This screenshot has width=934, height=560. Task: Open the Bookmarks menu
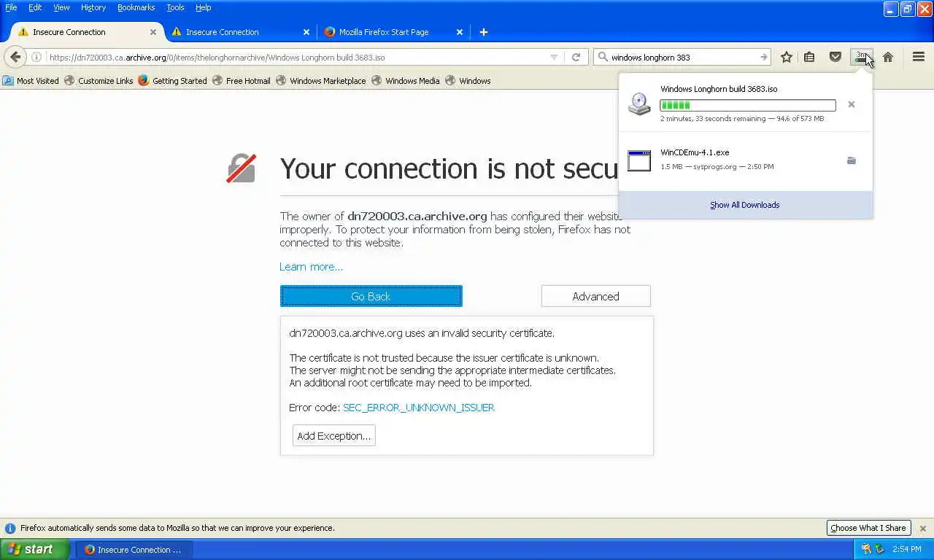(136, 7)
